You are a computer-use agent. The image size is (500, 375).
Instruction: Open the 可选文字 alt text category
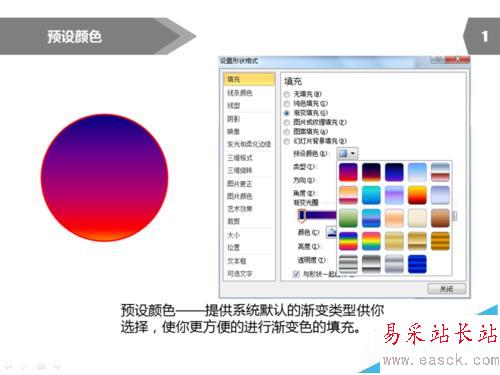(249, 274)
